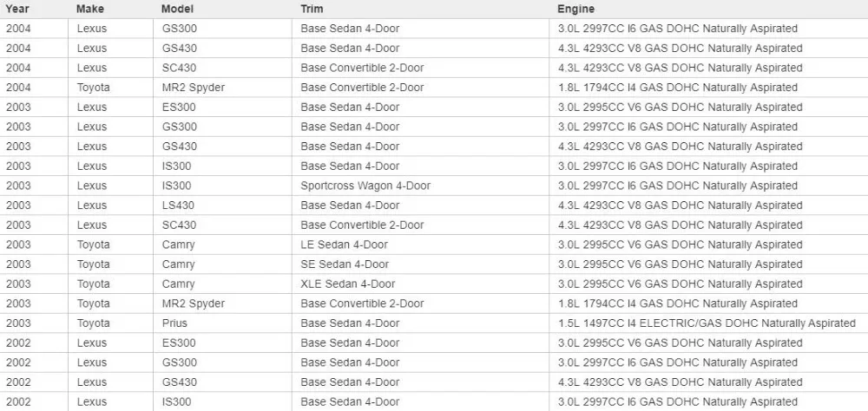The width and height of the screenshot is (868, 411).
Task: Click the Make column header
Action: pyautogui.click(x=111, y=9)
